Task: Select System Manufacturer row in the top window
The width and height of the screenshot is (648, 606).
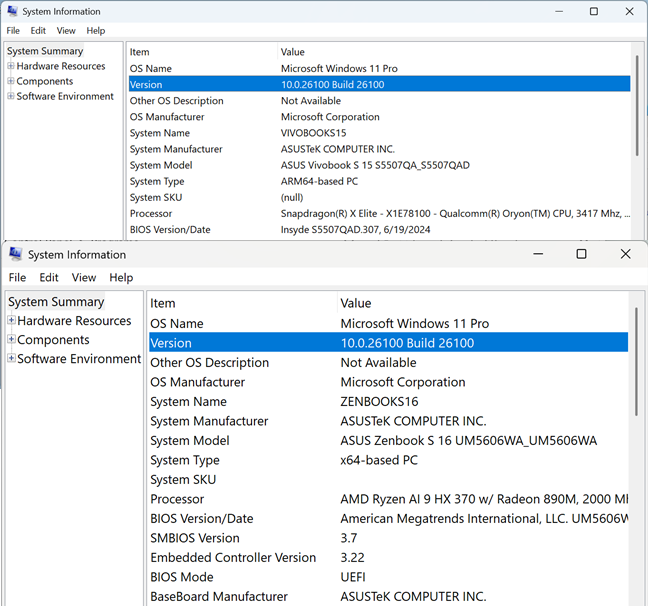Action: (x=379, y=149)
